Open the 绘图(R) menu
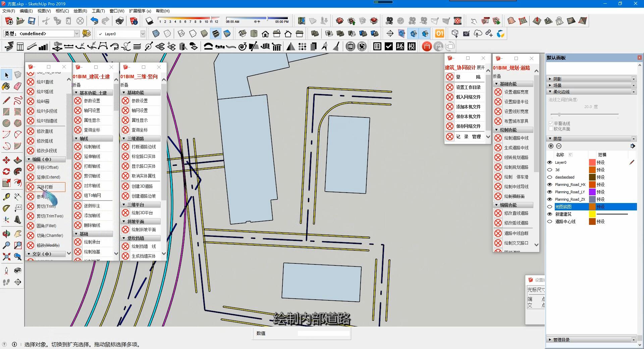Screen dimensions: 644x349 [80, 11]
